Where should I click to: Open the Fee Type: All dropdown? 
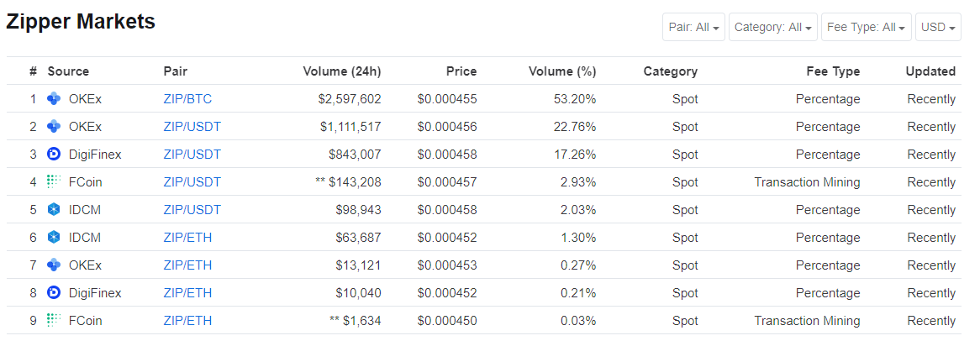(867, 27)
